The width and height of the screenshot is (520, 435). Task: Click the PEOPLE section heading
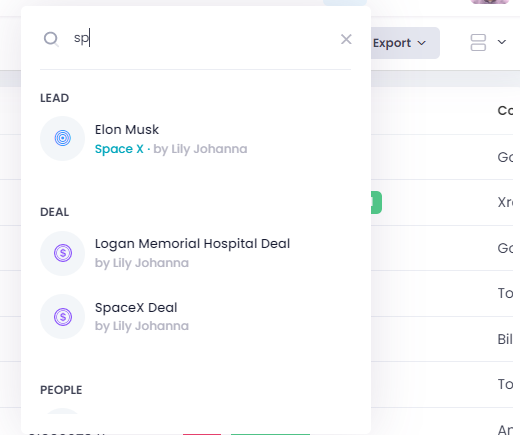pyautogui.click(x=61, y=390)
